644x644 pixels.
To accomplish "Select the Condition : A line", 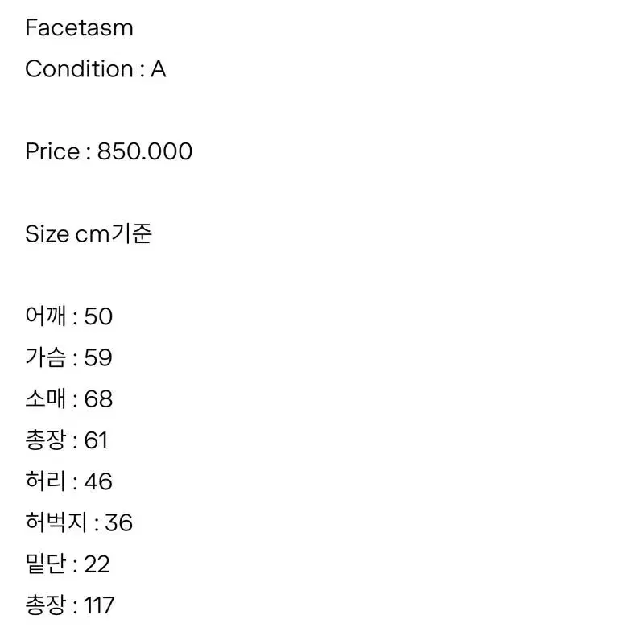I will 96,69.
